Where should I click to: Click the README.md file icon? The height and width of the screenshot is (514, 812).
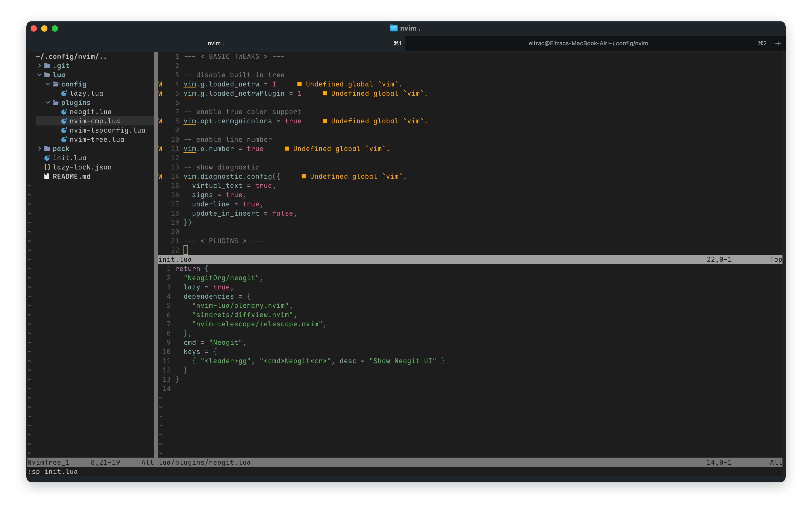(x=47, y=176)
